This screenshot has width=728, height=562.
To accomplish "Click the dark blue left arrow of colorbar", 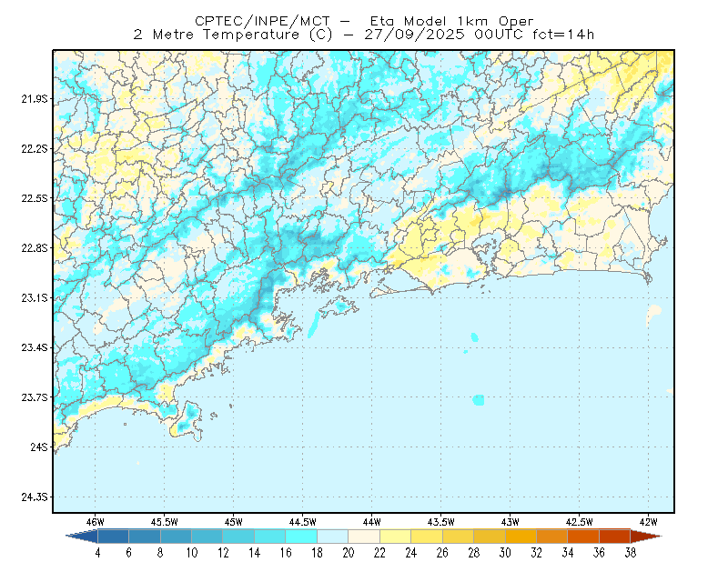I will tap(83, 536).
